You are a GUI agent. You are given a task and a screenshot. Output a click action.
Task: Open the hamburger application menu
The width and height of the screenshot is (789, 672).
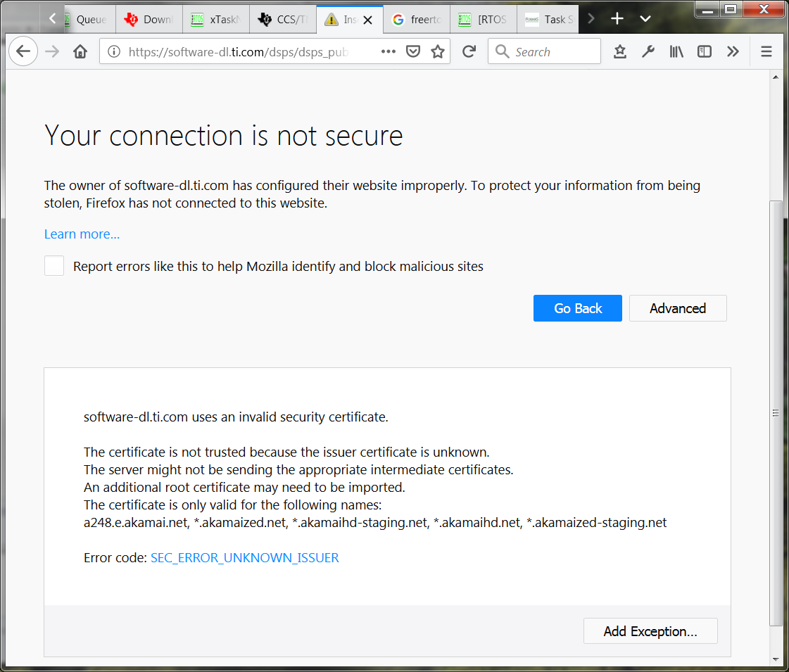[766, 51]
